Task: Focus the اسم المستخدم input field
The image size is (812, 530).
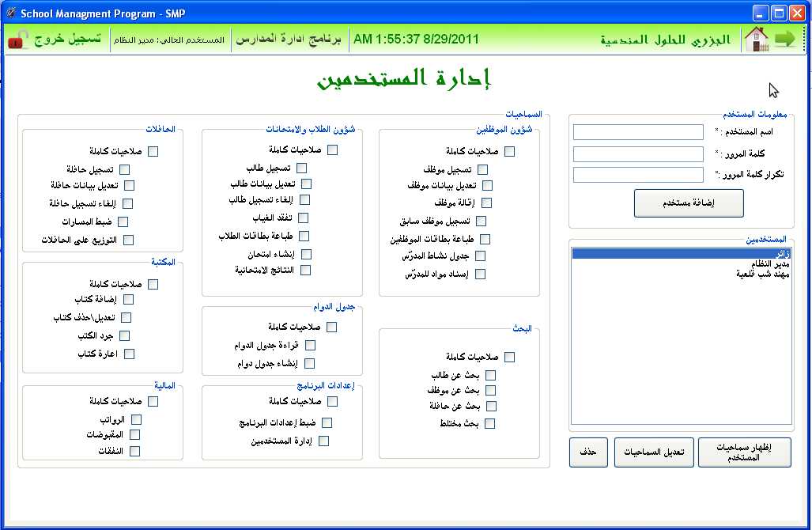Action: 638,132
